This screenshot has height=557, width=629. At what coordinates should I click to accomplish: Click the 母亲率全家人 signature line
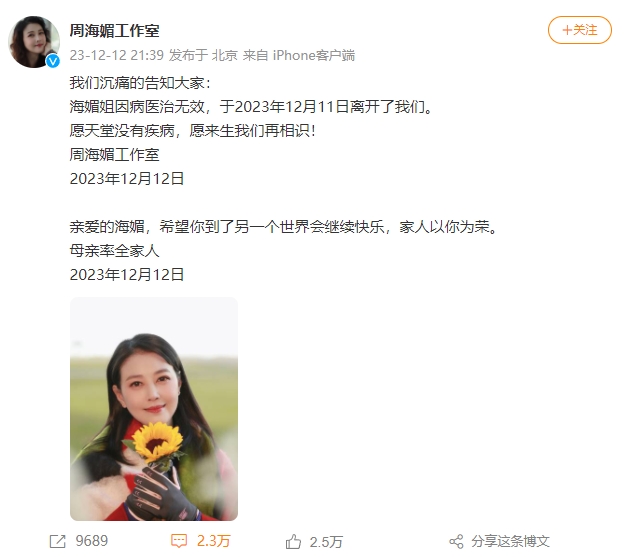click(115, 251)
